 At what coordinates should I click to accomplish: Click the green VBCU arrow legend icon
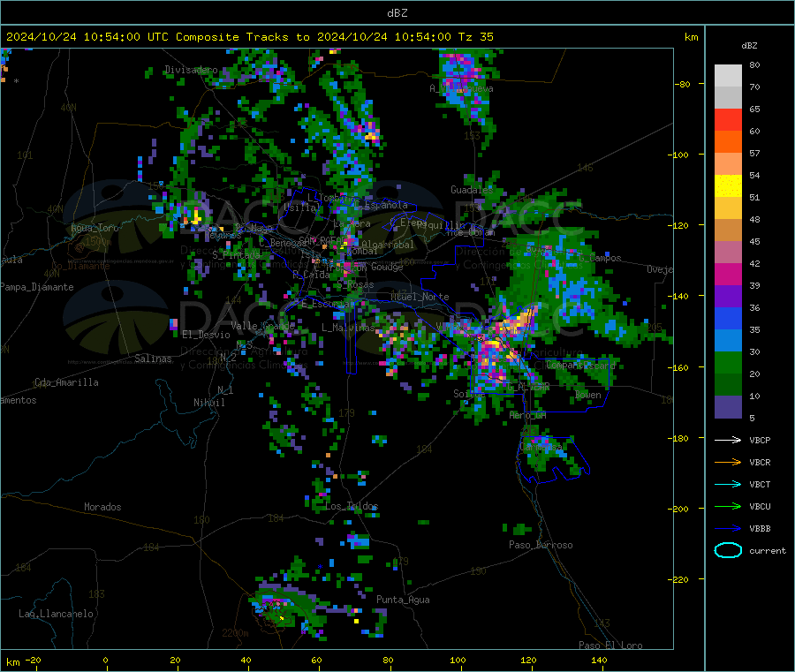[x=728, y=506]
